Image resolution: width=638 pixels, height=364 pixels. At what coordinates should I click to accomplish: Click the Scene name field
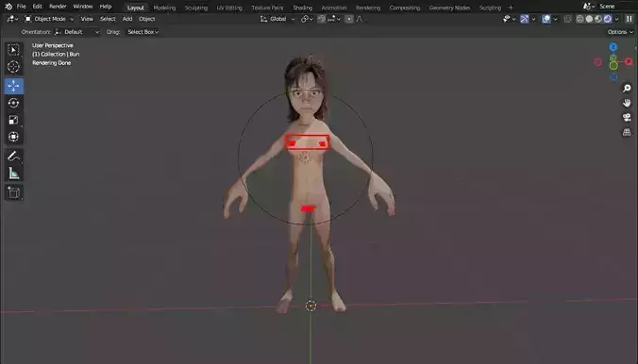click(x=616, y=7)
